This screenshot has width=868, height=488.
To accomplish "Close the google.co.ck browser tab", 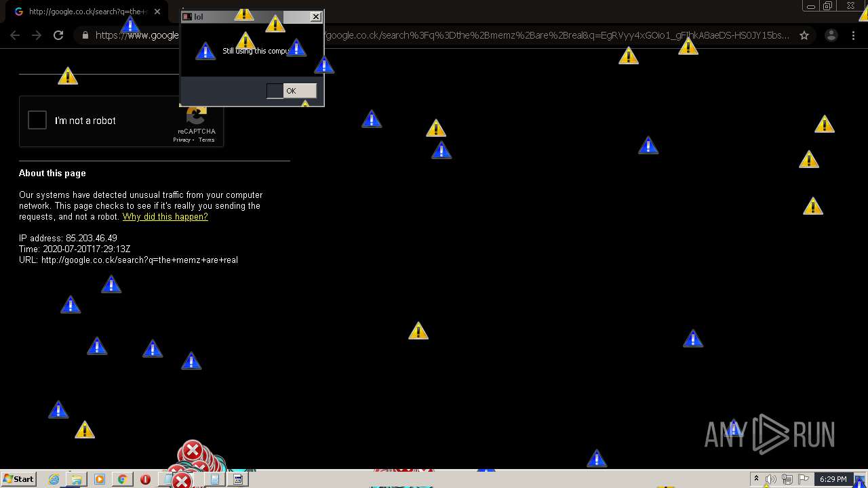I will [x=157, y=12].
